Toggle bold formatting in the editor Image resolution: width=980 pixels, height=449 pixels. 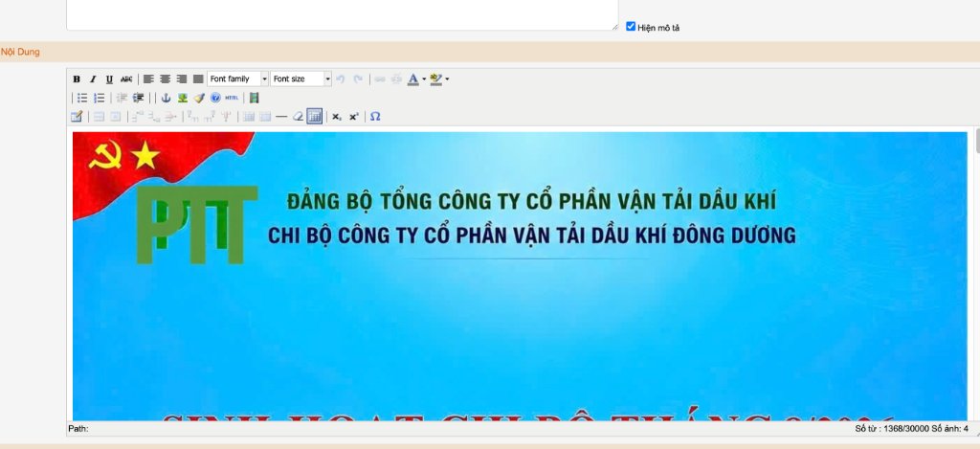77,79
